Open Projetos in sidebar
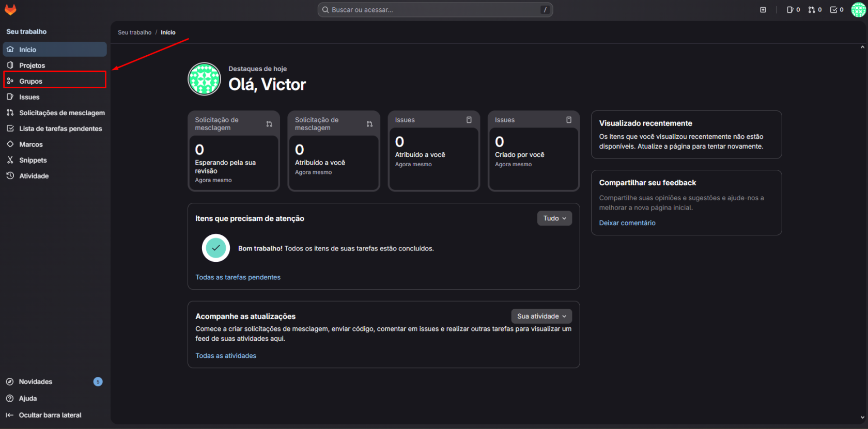The height and width of the screenshot is (429, 868). point(55,66)
